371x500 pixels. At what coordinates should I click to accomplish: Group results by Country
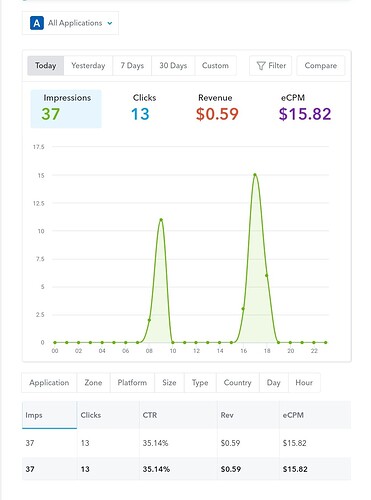[238, 383]
